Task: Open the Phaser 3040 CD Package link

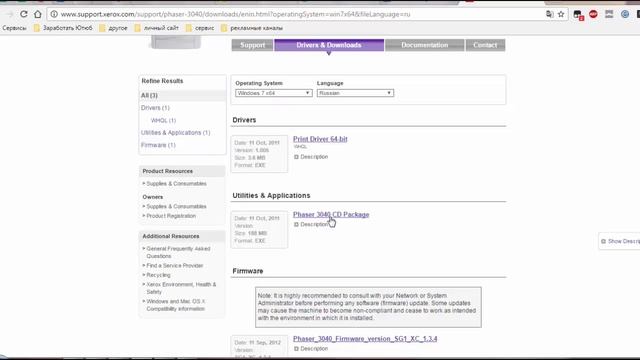Action: click(x=331, y=214)
